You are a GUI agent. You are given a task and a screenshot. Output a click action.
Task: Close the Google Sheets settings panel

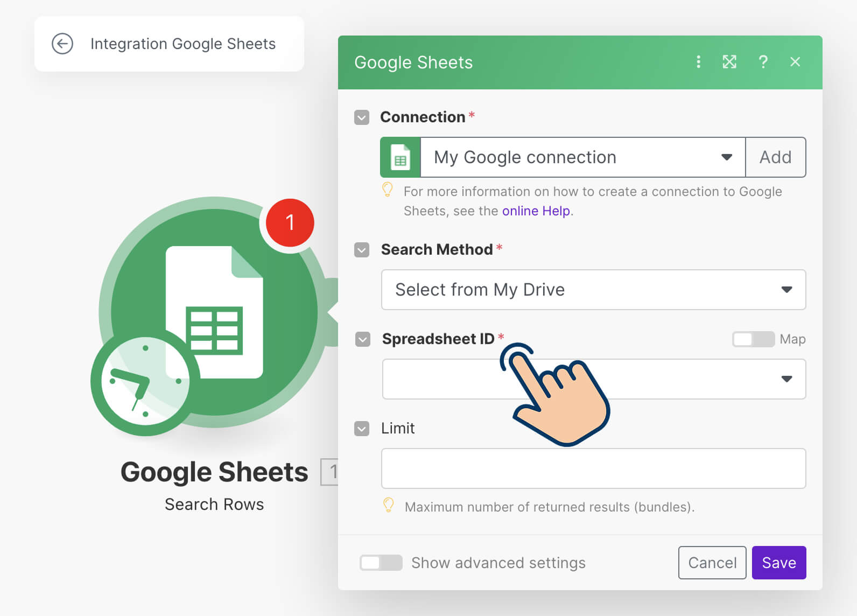[795, 62]
